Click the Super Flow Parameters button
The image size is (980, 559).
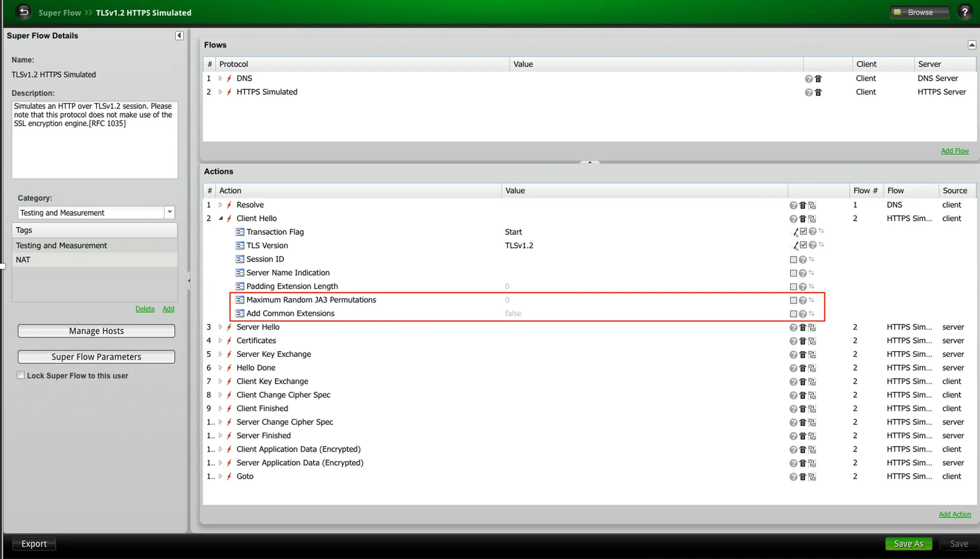coord(96,356)
